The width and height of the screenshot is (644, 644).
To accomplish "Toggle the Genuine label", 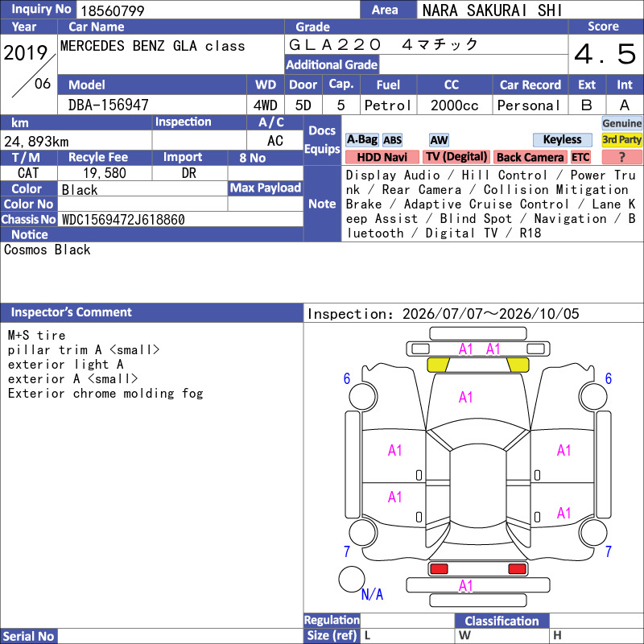I will click(621, 123).
